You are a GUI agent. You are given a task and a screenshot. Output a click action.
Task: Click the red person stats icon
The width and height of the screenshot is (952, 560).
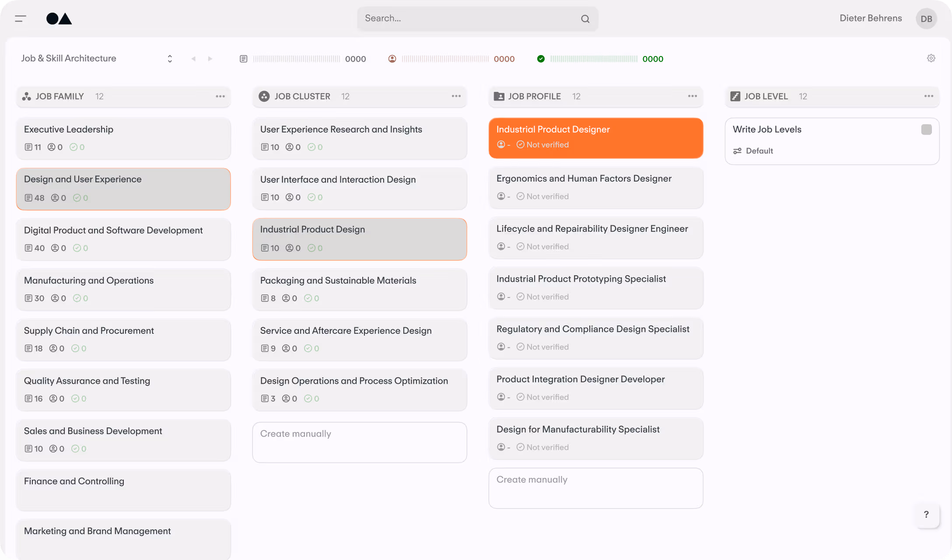392,59
